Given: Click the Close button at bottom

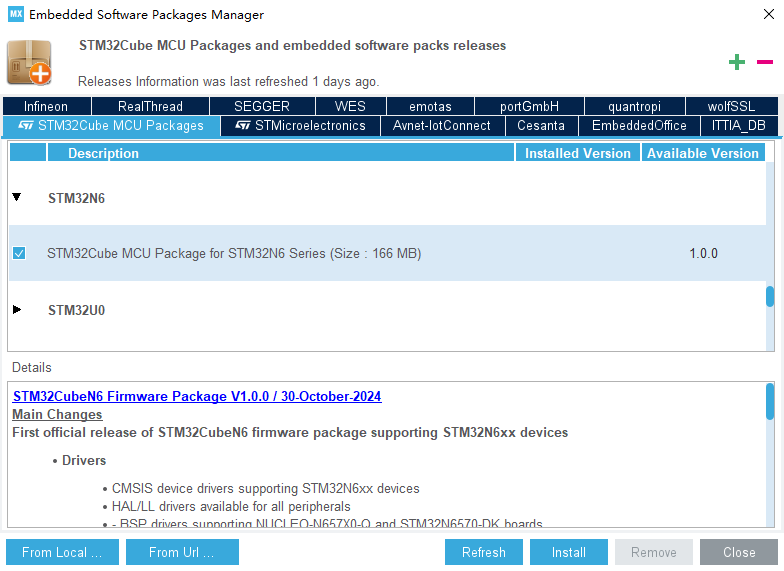Looking at the screenshot, I should (x=738, y=552).
